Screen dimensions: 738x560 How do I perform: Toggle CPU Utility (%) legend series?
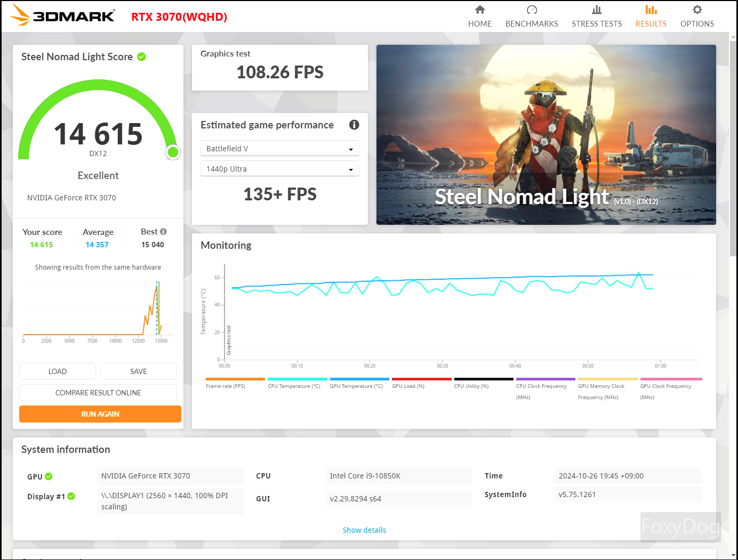click(x=483, y=384)
